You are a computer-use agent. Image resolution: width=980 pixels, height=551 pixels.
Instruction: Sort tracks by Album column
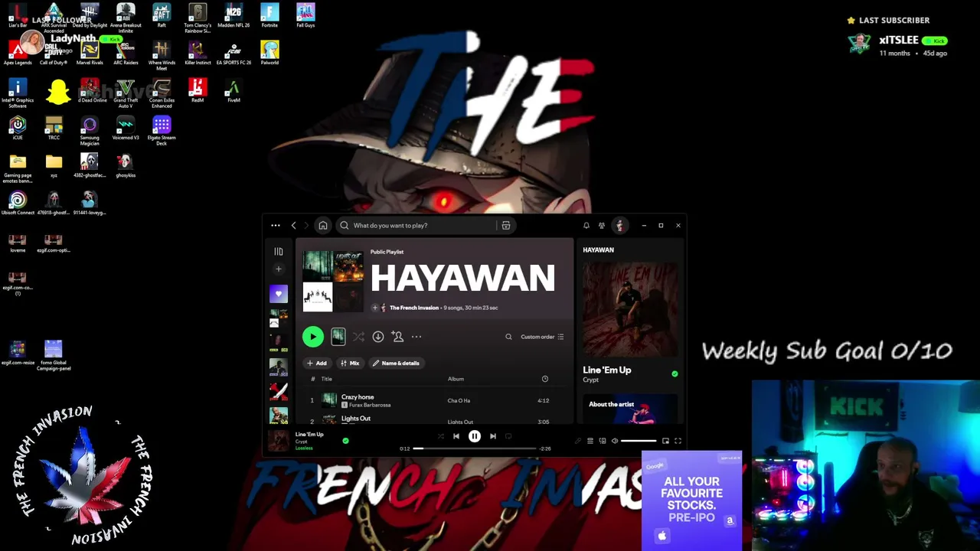click(456, 379)
